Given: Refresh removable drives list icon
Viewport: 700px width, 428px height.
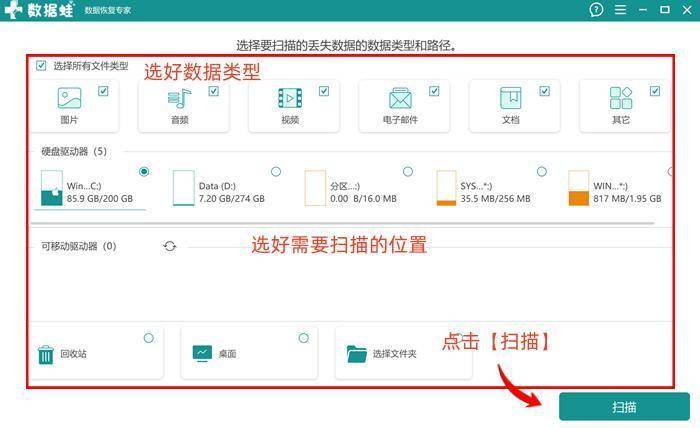Looking at the screenshot, I should pos(170,246).
